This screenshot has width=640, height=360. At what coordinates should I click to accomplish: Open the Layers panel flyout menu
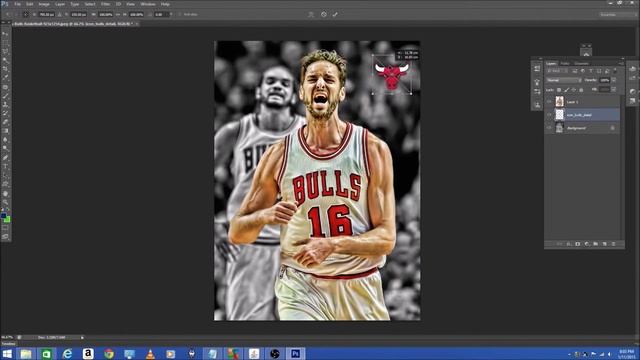click(x=622, y=63)
